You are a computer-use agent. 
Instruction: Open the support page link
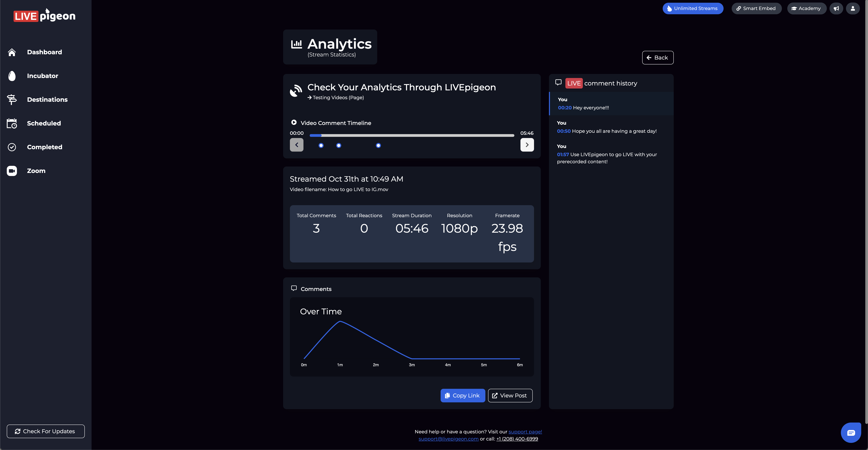tap(525, 432)
